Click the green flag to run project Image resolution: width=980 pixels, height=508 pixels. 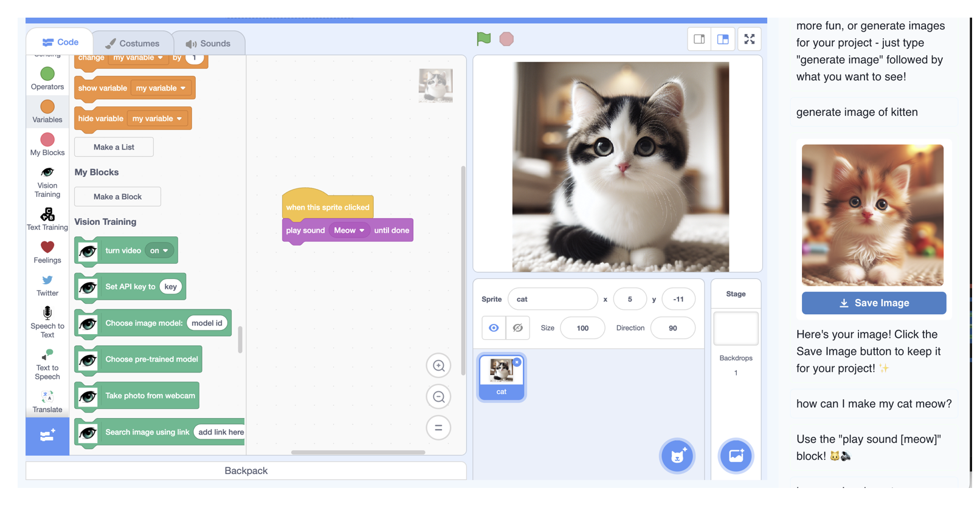pos(483,39)
